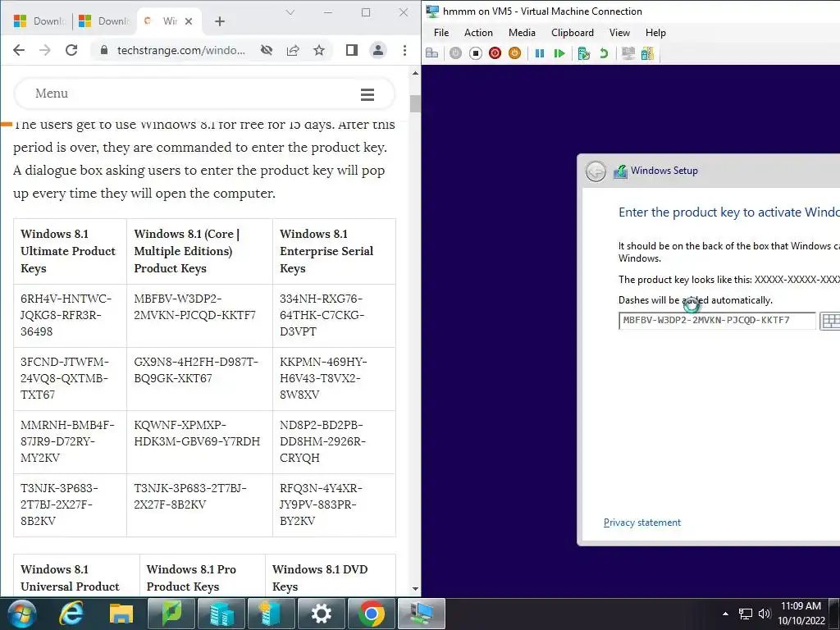
Task: Open the View menu in VM Connection
Action: [619, 33]
